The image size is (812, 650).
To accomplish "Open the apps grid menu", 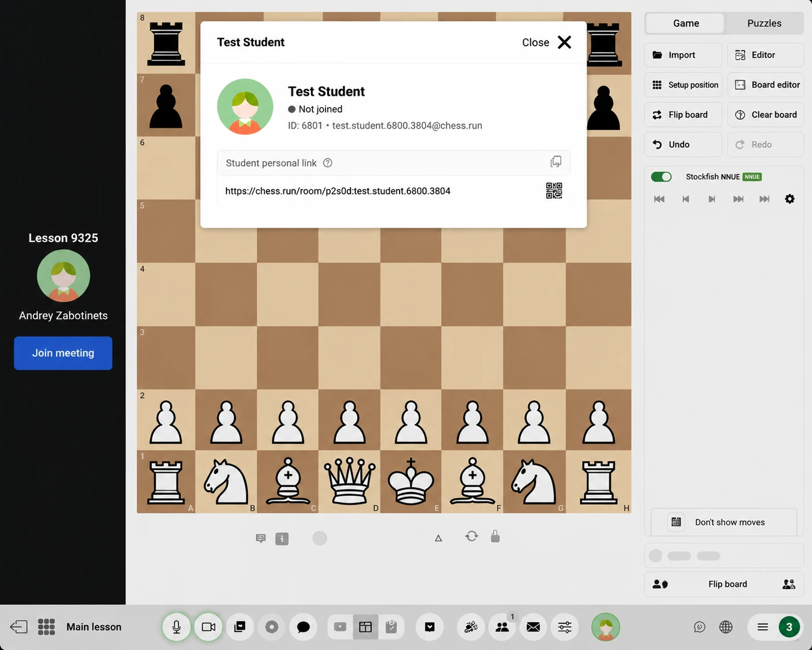I will tap(46, 627).
